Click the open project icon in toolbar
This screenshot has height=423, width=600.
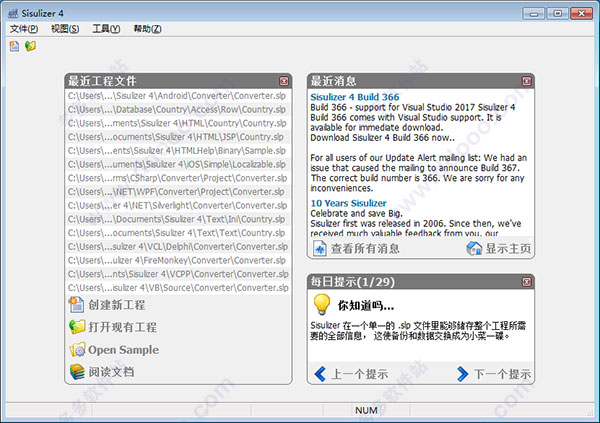(30, 46)
